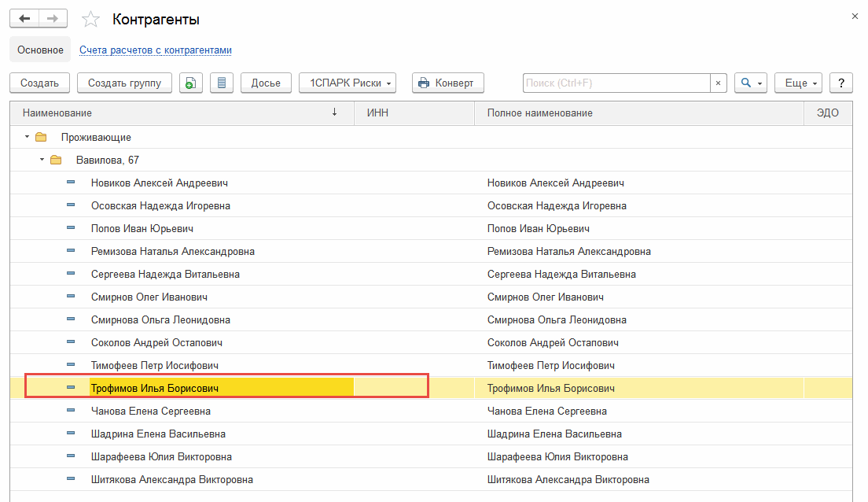The width and height of the screenshot is (868, 502).
Task: Click the Досье button
Action: 266,83
